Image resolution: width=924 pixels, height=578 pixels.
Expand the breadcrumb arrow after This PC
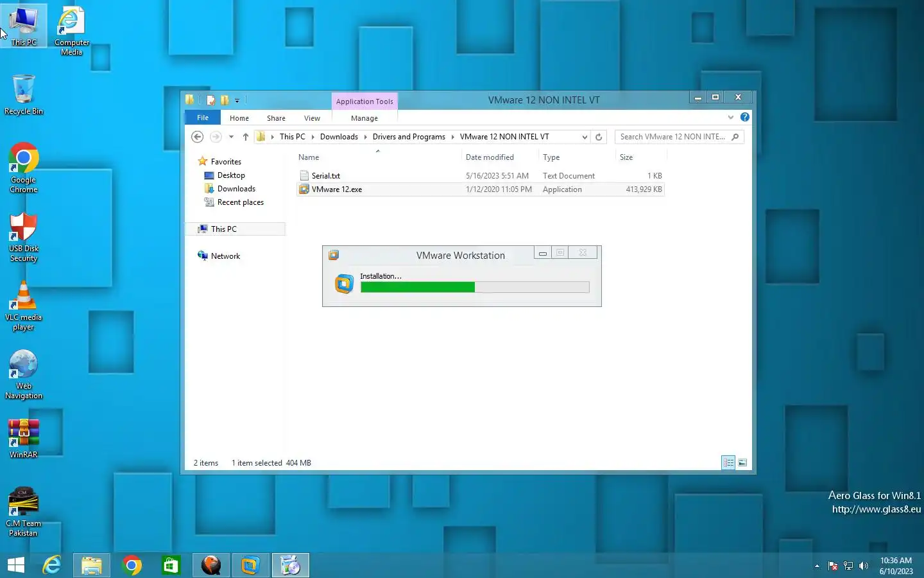coord(312,137)
